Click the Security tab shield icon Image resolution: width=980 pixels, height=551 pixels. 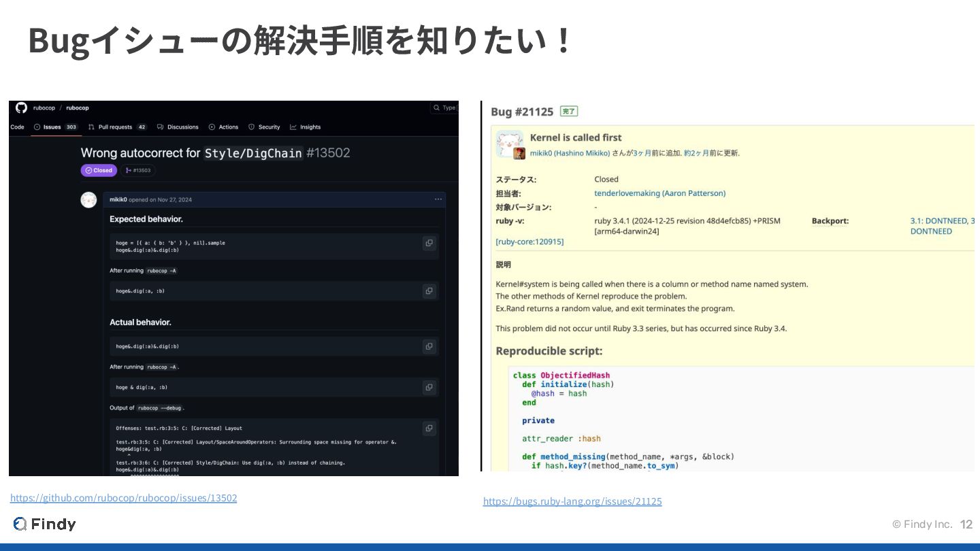pyautogui.click(x=251, y=127)
